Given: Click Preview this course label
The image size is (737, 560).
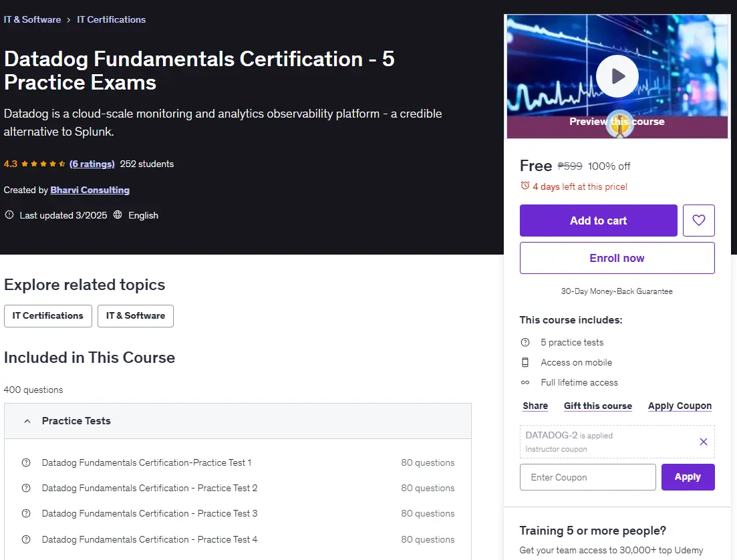Looking at the screenshot, I should 617,122.
